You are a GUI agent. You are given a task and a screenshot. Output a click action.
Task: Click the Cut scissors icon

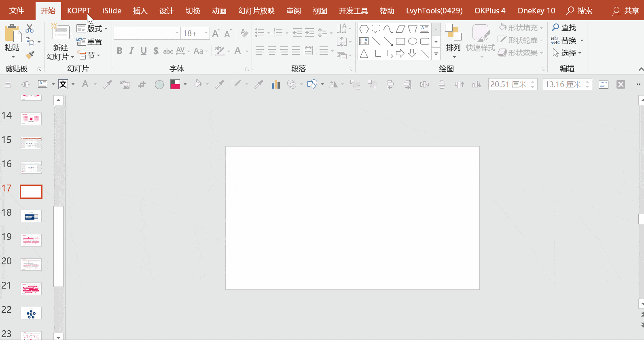tap(30, 29)
